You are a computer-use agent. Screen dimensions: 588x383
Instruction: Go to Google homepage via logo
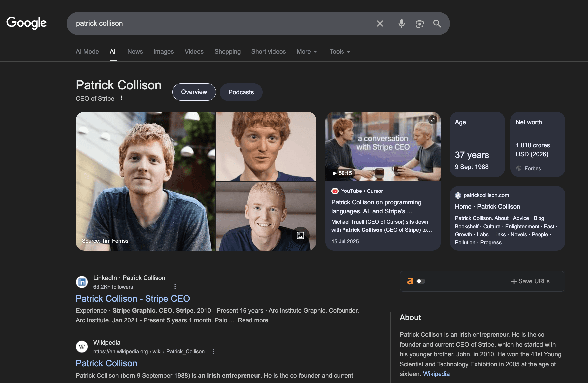(x=27, y=23)
